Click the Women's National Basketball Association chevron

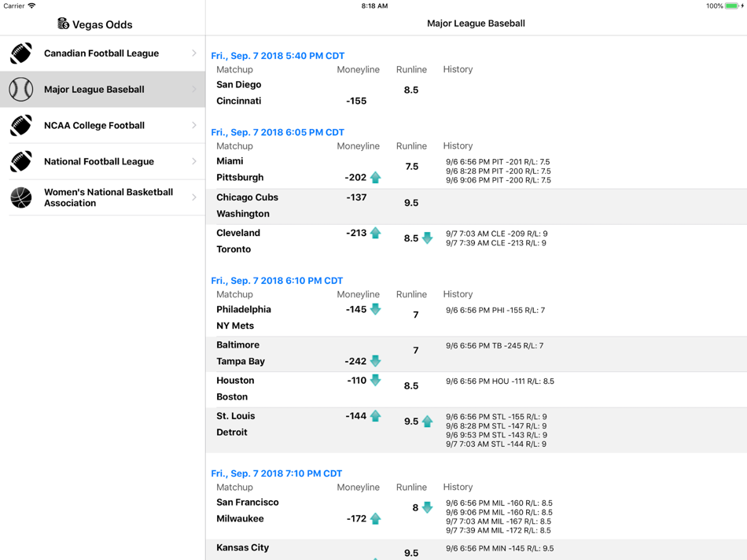[194, 197]
